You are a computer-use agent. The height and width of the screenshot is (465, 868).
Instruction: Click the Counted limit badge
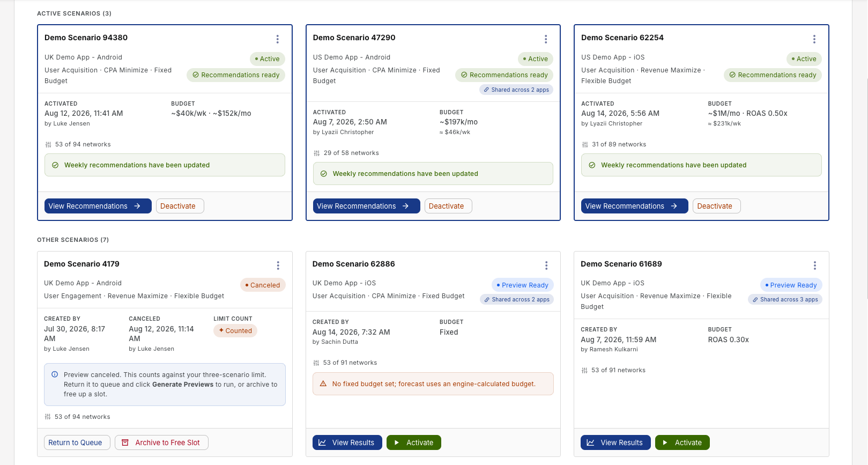235,331
